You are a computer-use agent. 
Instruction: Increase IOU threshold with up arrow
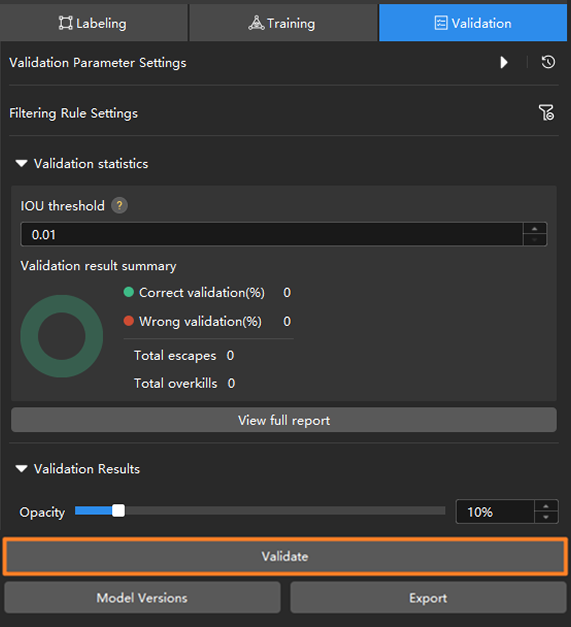[535, 229]
